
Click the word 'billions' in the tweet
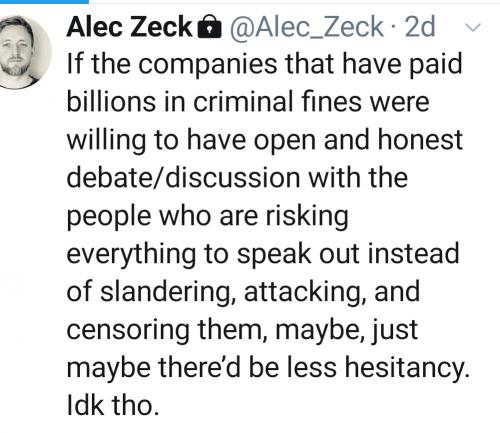(111, 101)
